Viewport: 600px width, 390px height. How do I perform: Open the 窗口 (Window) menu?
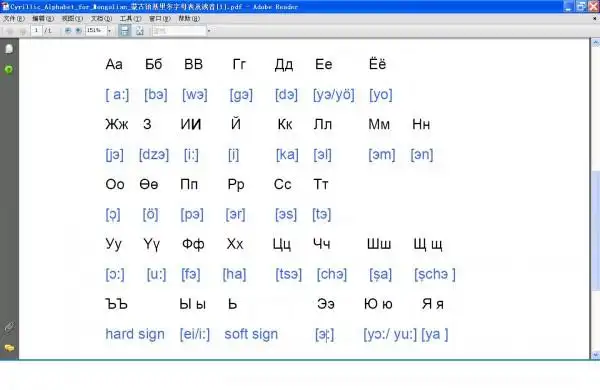click(x=160, y=18)
